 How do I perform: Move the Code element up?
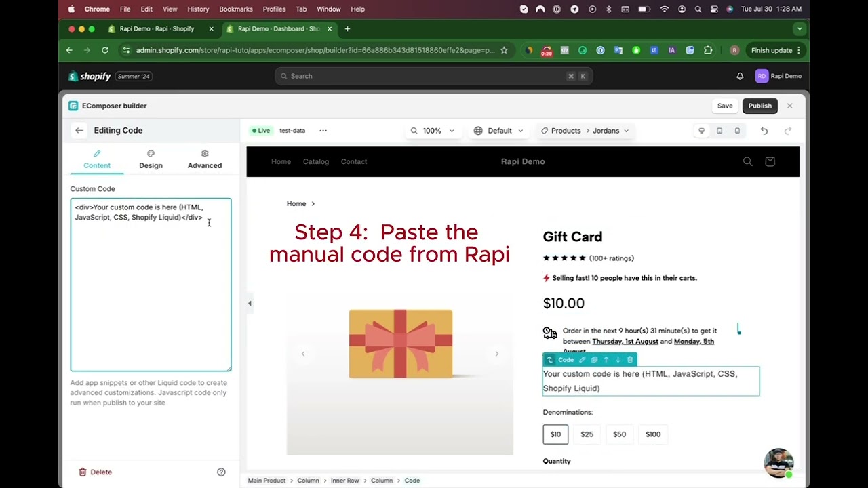pyautogui.click(x=606, y=360)
